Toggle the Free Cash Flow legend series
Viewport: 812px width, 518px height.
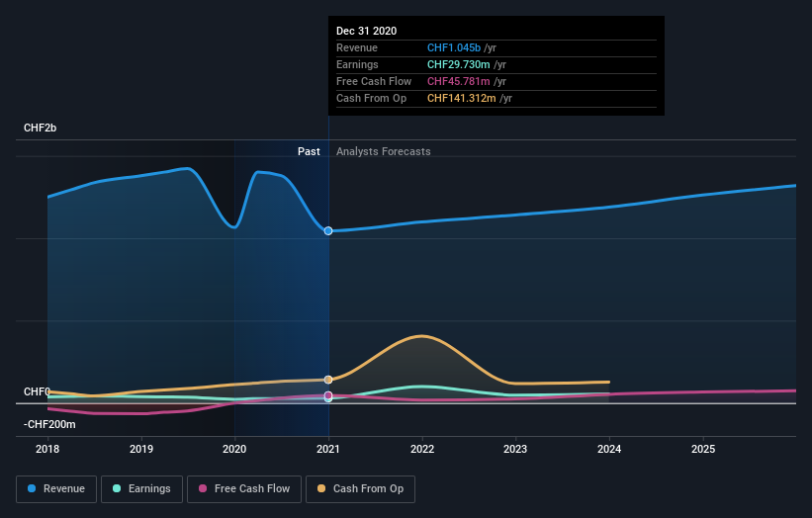(x=244, y=489)
